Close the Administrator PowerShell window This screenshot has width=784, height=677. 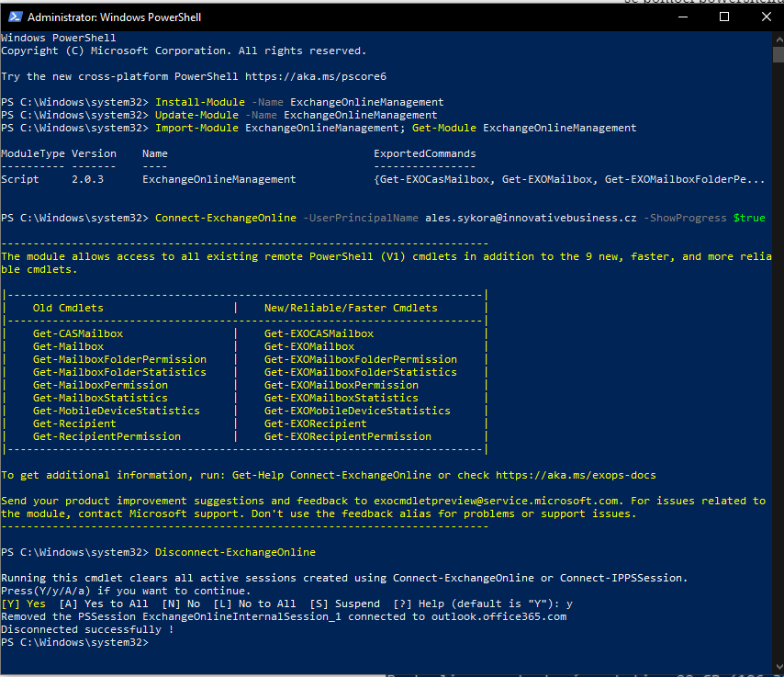[x=766, y=17]
